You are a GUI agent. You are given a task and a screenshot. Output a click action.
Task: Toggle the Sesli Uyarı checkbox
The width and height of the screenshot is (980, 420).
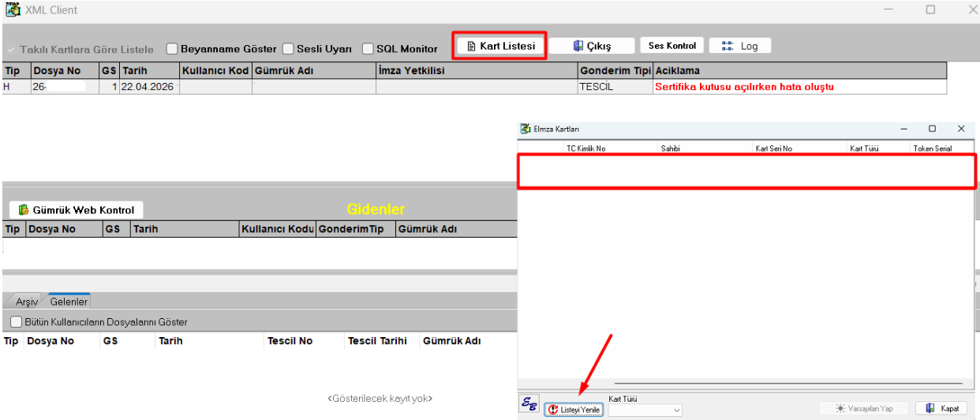pos(288,49)
